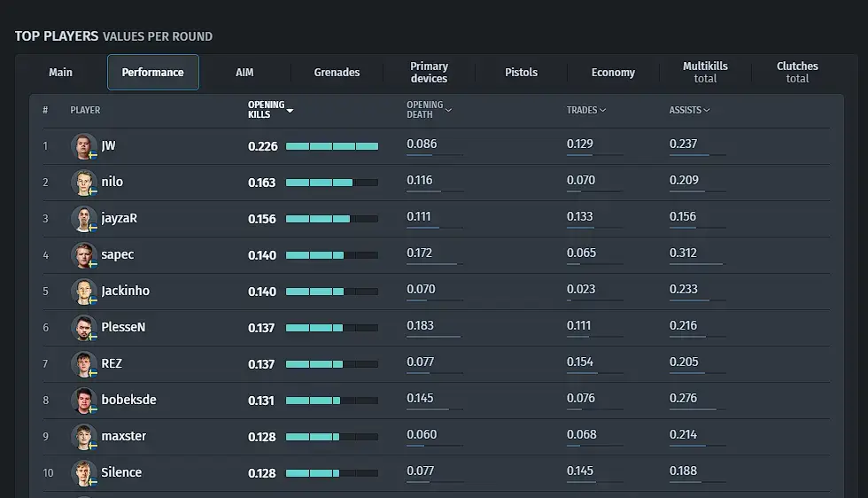Click jayzaR's player avatar icon
This screenshot has height=498, width=868.
tap(83, 218)
